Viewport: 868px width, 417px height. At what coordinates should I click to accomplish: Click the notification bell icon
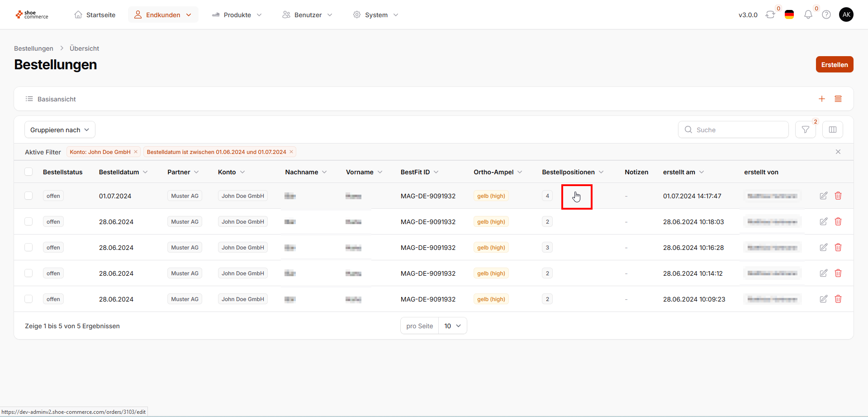[808, 15]
